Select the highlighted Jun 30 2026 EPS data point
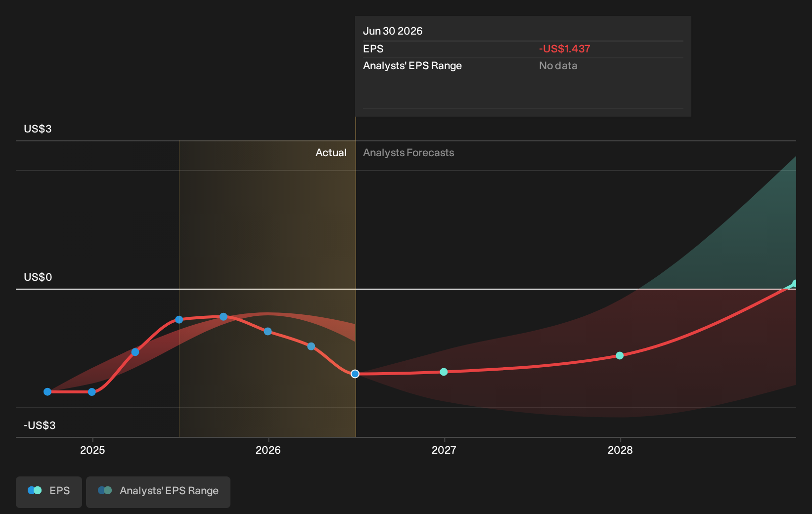812x514 pixels. (x=355, y=374)
